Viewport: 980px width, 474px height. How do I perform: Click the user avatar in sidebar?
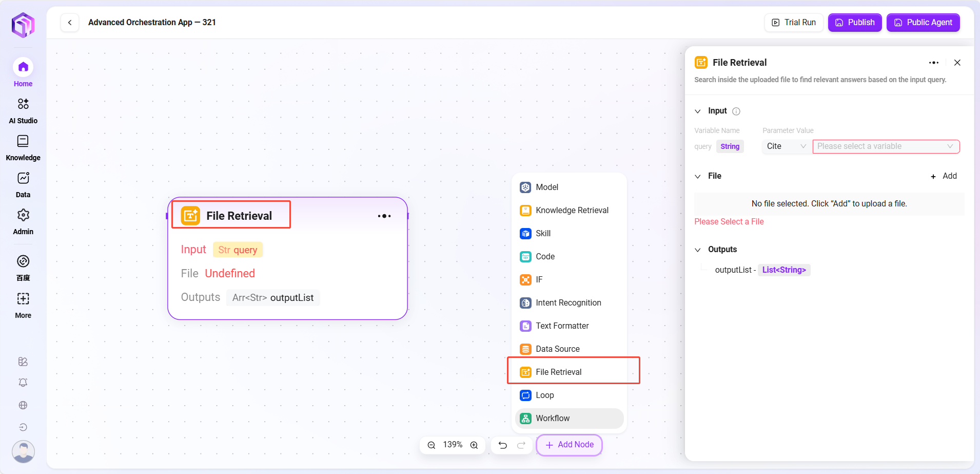pos(23,451)
